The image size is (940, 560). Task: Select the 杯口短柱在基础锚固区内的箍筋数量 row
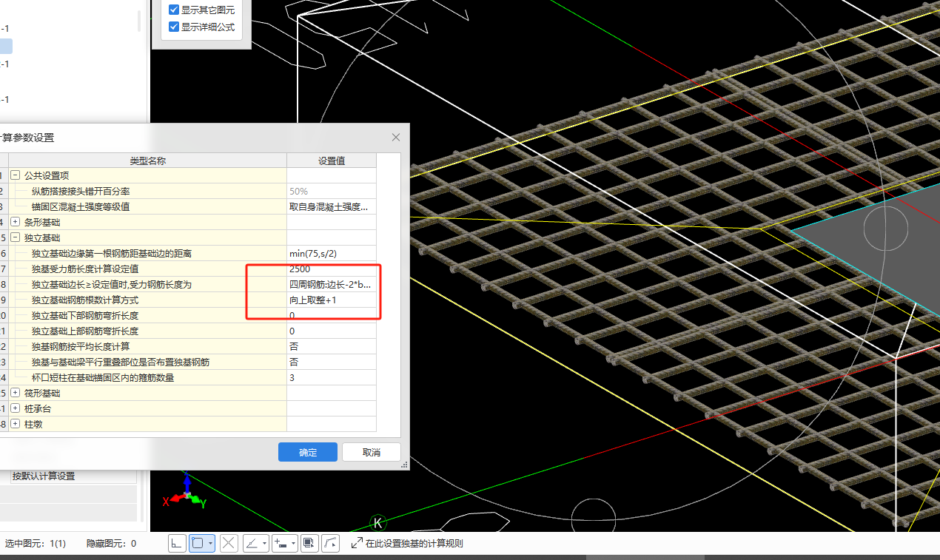(x=188, y=377)
